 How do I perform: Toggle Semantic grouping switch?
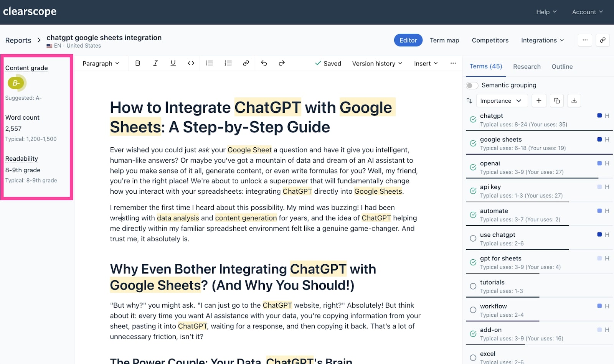472,85
